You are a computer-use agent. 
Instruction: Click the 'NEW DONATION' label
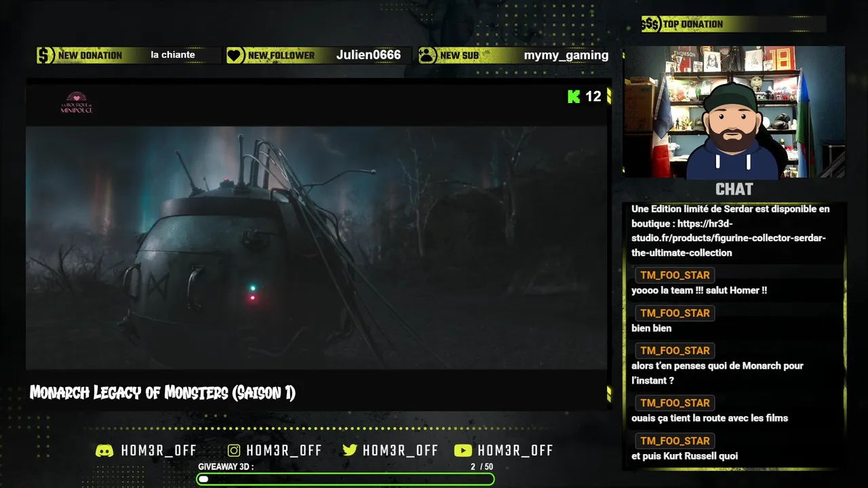(x=90, y=56)
